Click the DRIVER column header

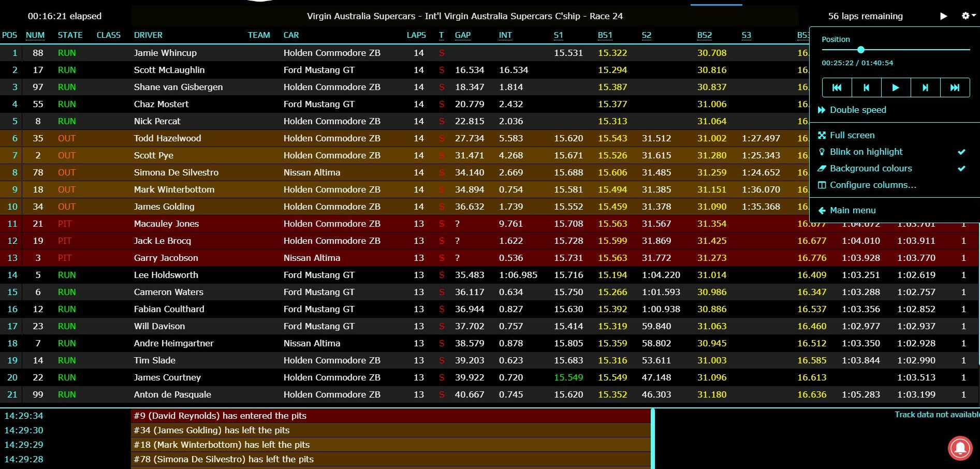click(x=148, y=35)
